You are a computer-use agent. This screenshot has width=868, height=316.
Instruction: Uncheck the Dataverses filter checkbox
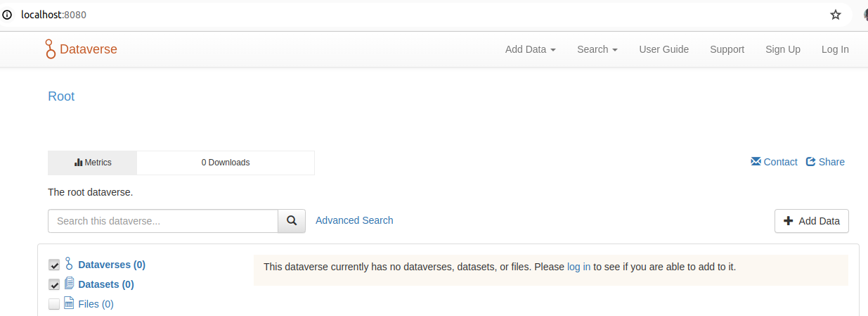tap(54, 265)
